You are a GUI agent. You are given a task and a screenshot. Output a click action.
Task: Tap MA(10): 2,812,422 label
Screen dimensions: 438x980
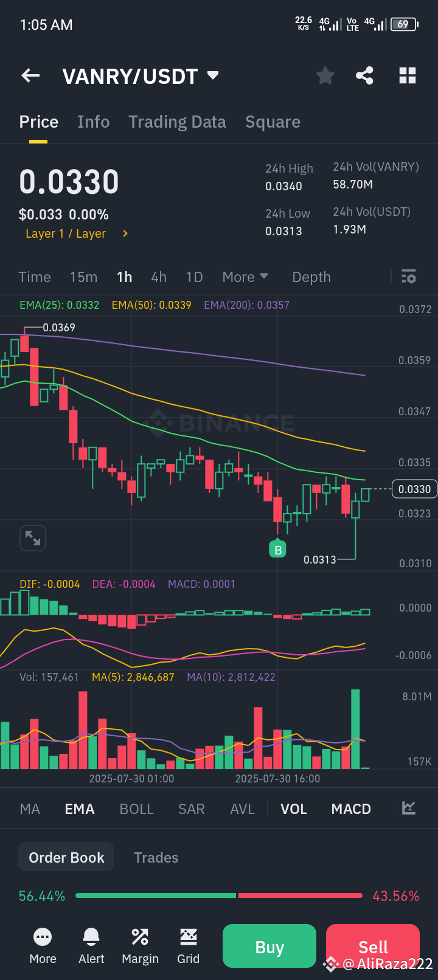(231, 677)
